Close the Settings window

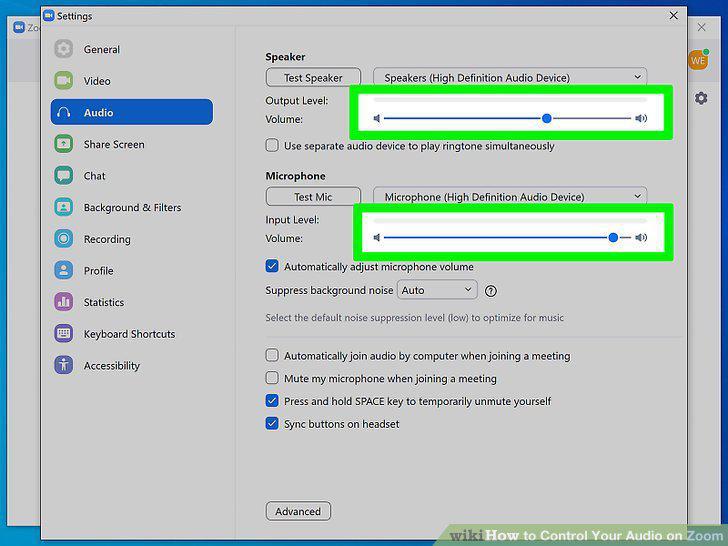pyautogui.click(x=673, y=15)
